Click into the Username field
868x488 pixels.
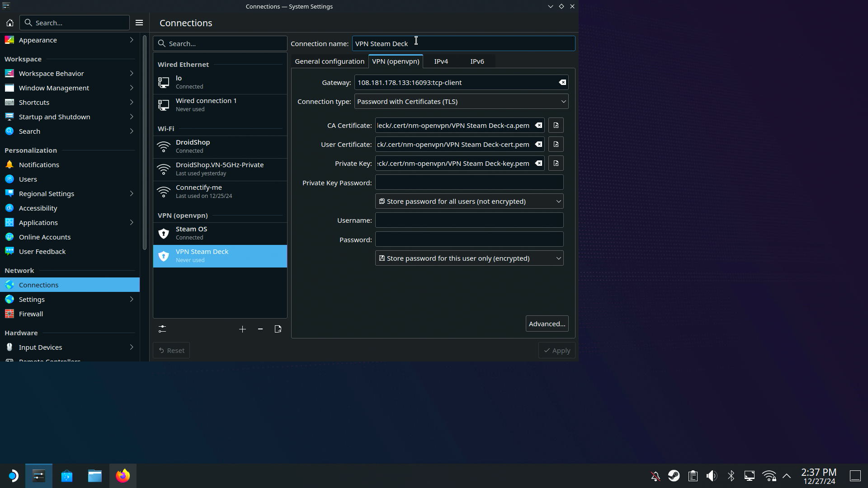tap(469, 221)
